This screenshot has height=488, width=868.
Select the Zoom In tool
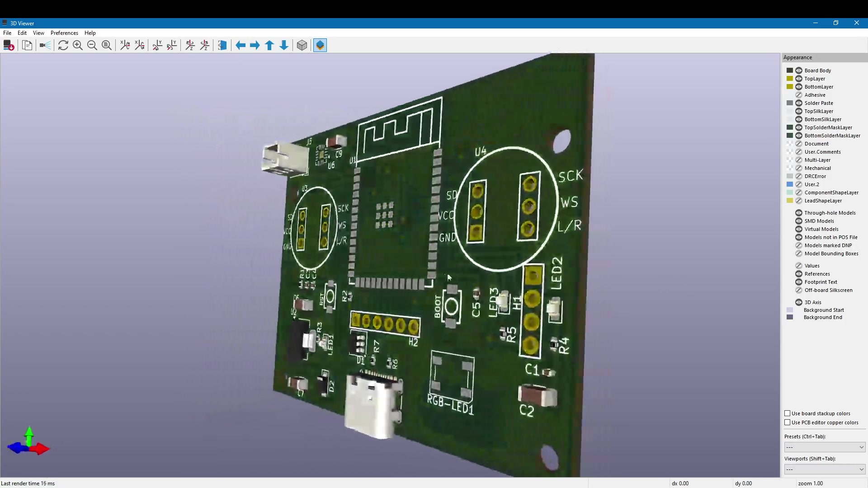tap(78, 45)
